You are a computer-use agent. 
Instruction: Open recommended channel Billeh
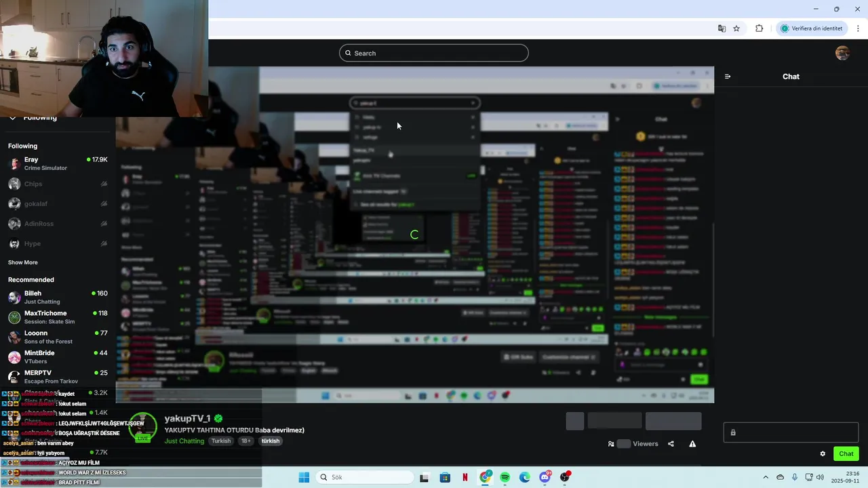tap(58, 297)
